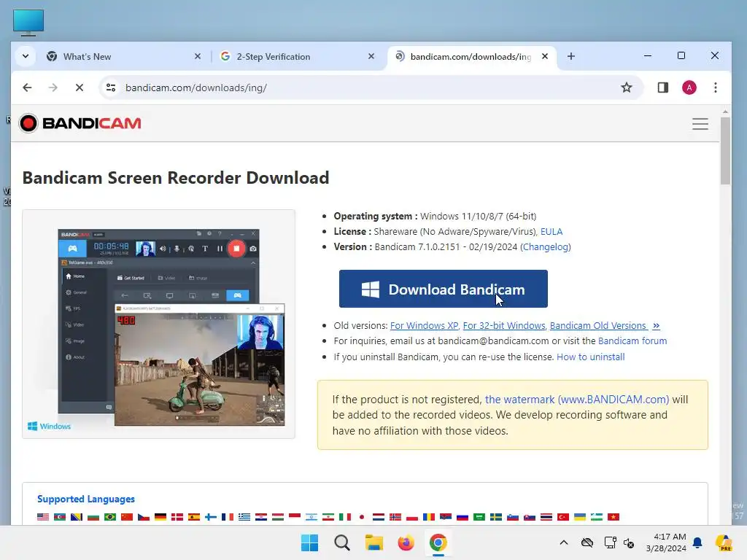Open the For Windows XP link

click(424, 326)
